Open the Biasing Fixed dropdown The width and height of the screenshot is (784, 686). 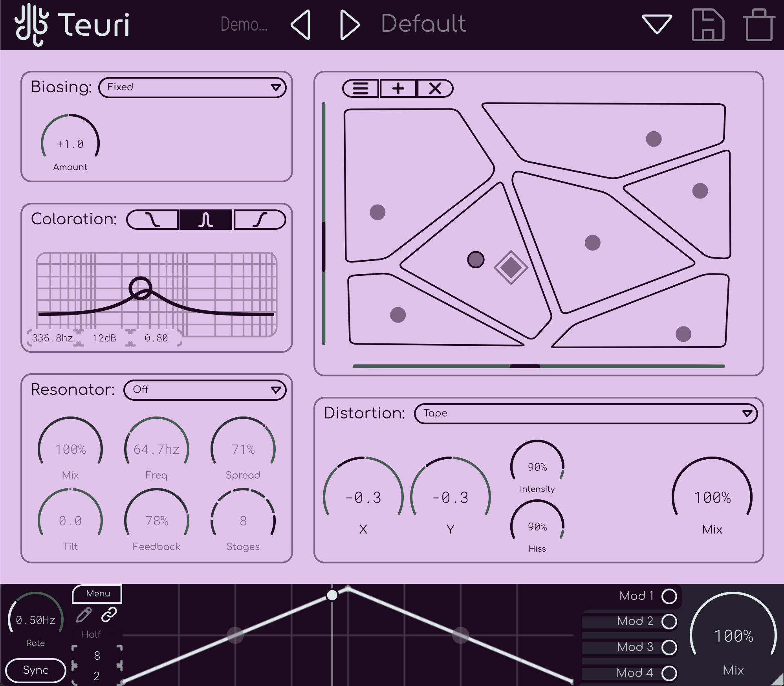click(x=192, y=87)
